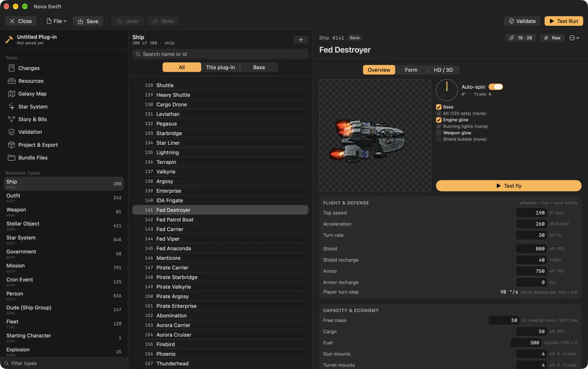
Task: Click the Test Run button
Action: click(564, 21)
